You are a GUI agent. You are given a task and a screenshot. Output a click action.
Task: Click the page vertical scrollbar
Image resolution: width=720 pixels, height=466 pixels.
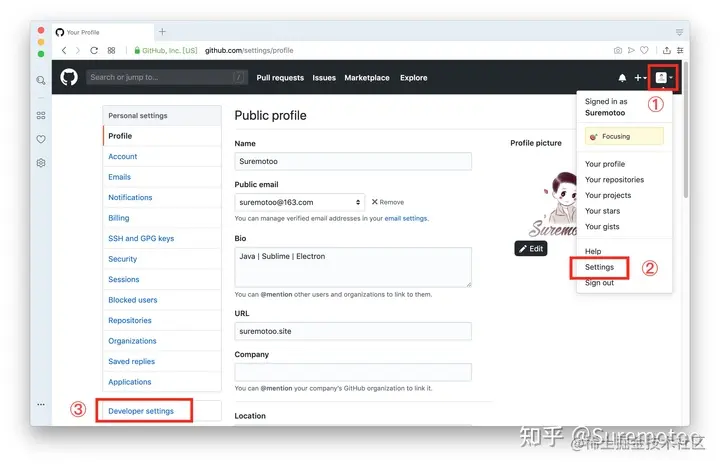686,131
